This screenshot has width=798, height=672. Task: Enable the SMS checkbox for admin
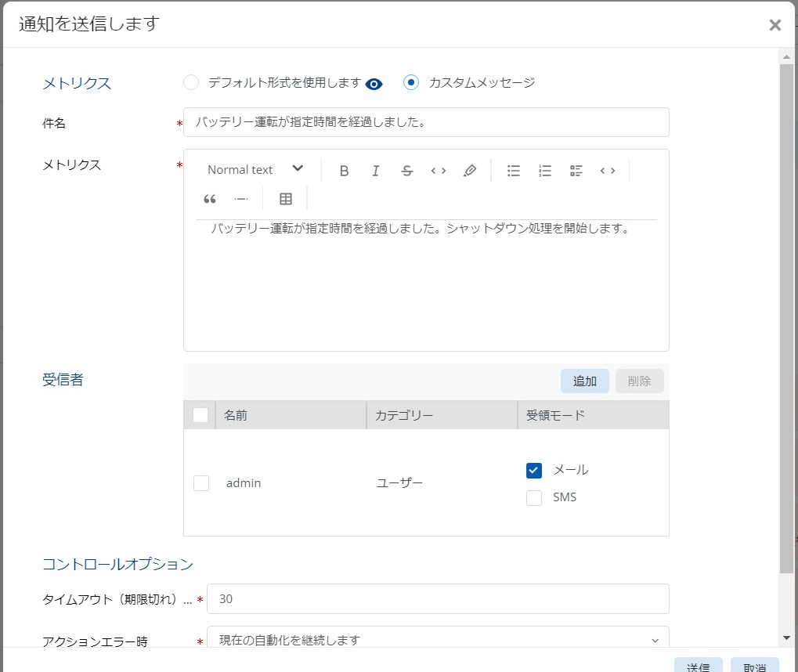(534, 497)
